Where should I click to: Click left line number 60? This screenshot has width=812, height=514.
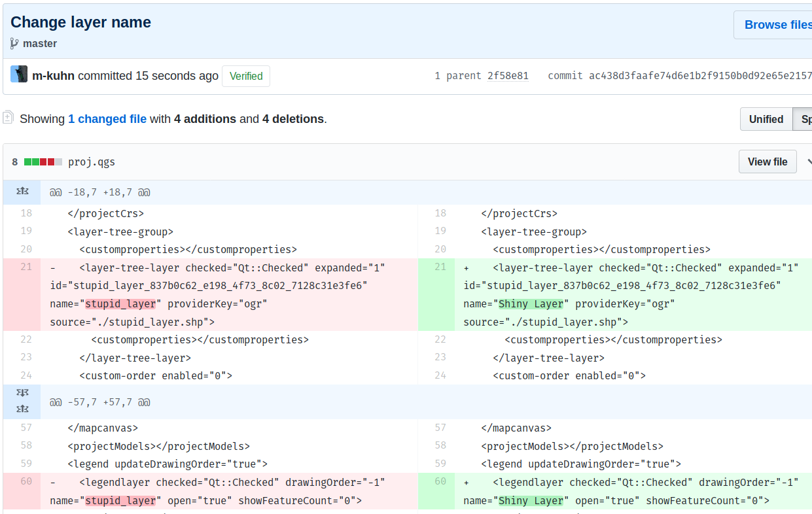click(x=26, y=481)
